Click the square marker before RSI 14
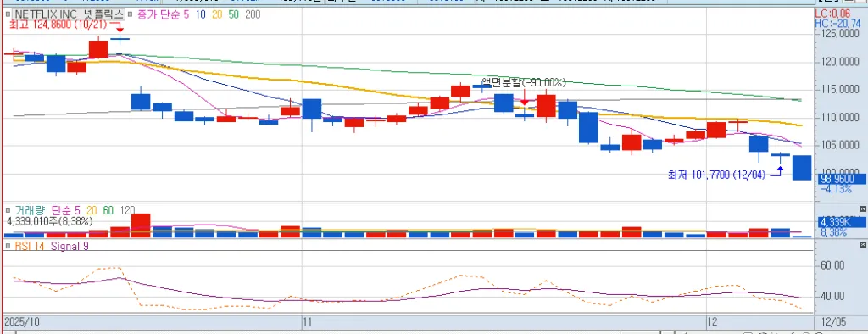The height and width of the screenshot is (334, 868). 8,245
